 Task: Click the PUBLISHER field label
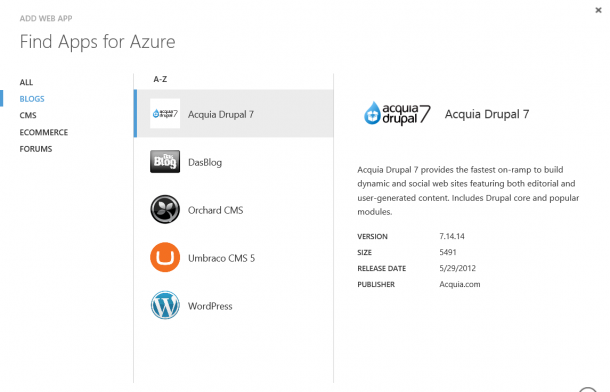pos(376,284)
